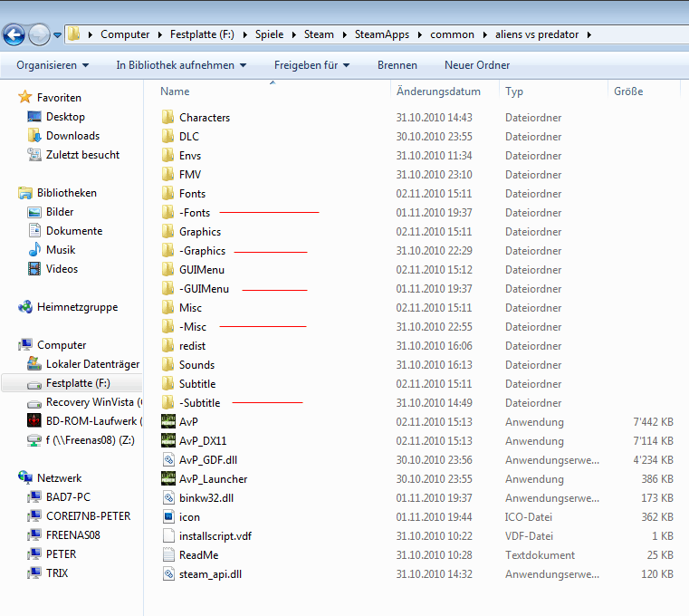This screenshot has width=689, height=616.
Task: Select the Bibliotheken icon in sidebar
Action: pos(25,193)
